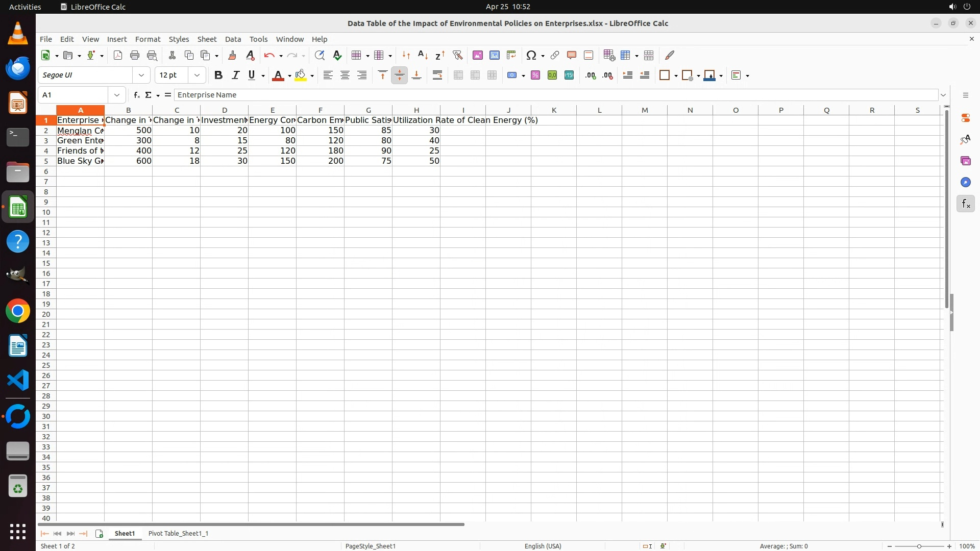
Task: Open the Insert Chart tool
Action: pos(494,55)
